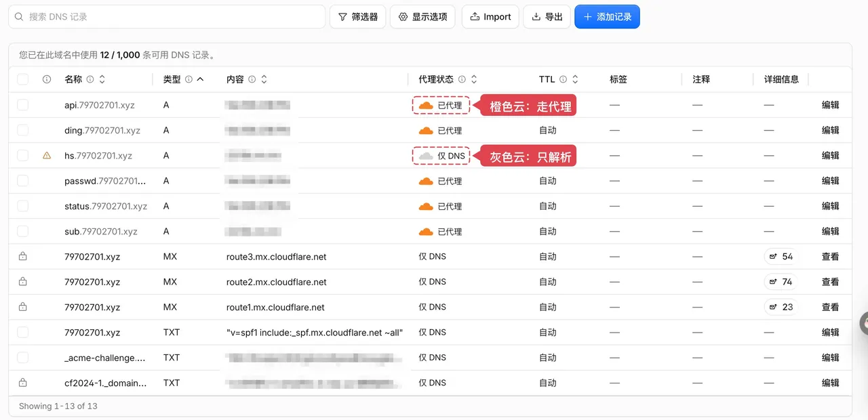Click the orange cloud on status row
Image resolution: width=868 pixels, height=420 pixels.
pyautogui.click(x=426, y=207)
